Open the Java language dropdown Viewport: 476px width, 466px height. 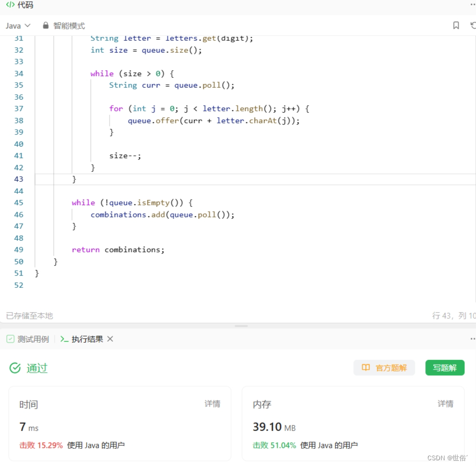[x=18, y=26]
